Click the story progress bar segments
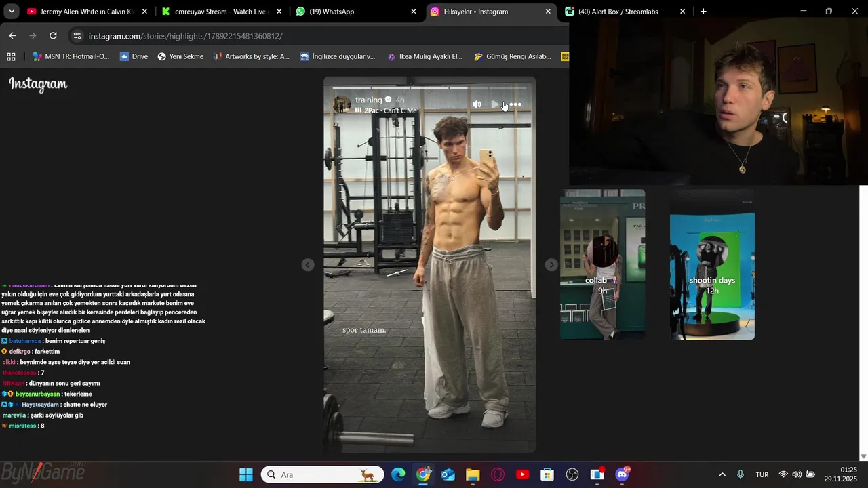Screen dimensions: 868x488 click(x=429, y=87)
